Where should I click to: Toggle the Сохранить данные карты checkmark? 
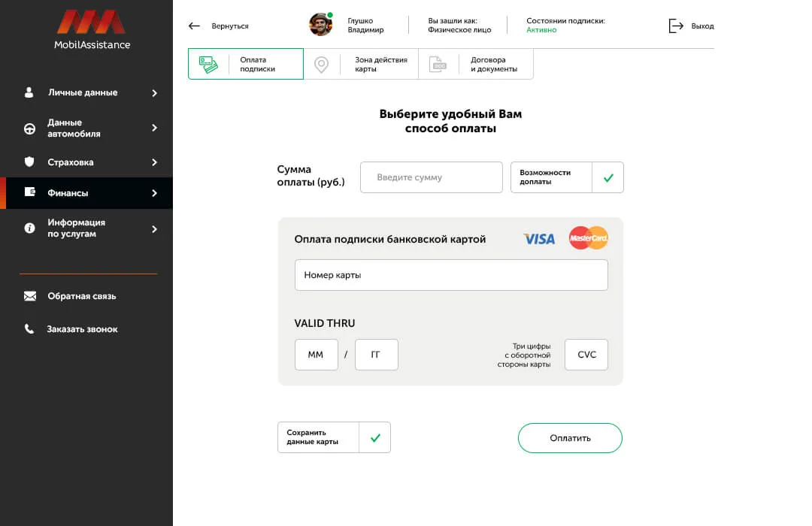375,437
